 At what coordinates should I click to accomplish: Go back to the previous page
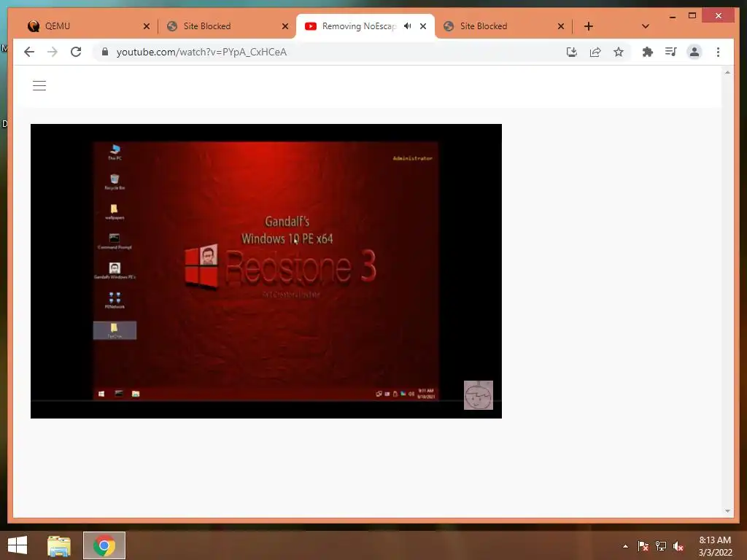pos(29,52)
